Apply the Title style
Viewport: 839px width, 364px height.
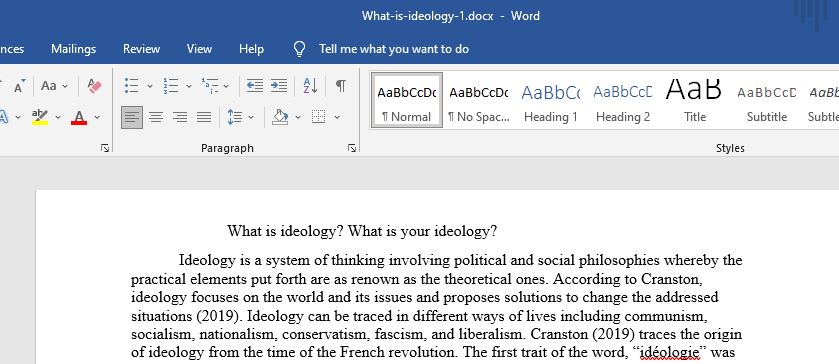pyautogui.click(x=695, y=101)
